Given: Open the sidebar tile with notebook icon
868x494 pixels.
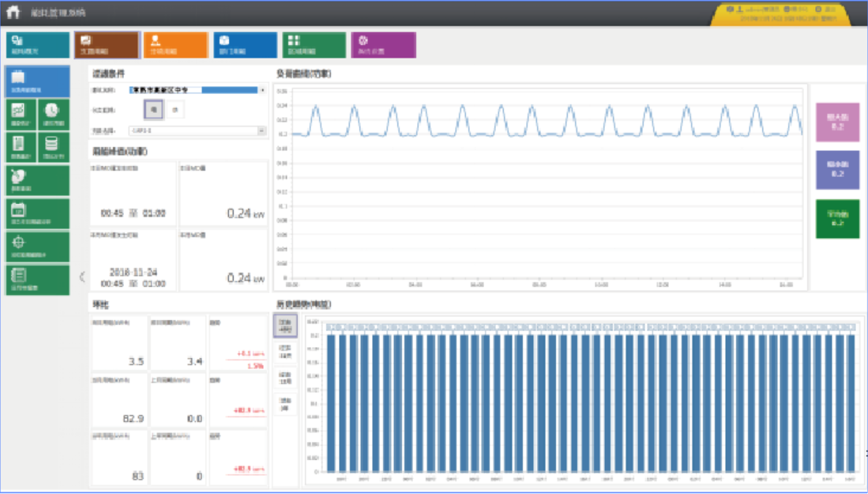Looking at the screenshot, I should [x=38, y=280].
